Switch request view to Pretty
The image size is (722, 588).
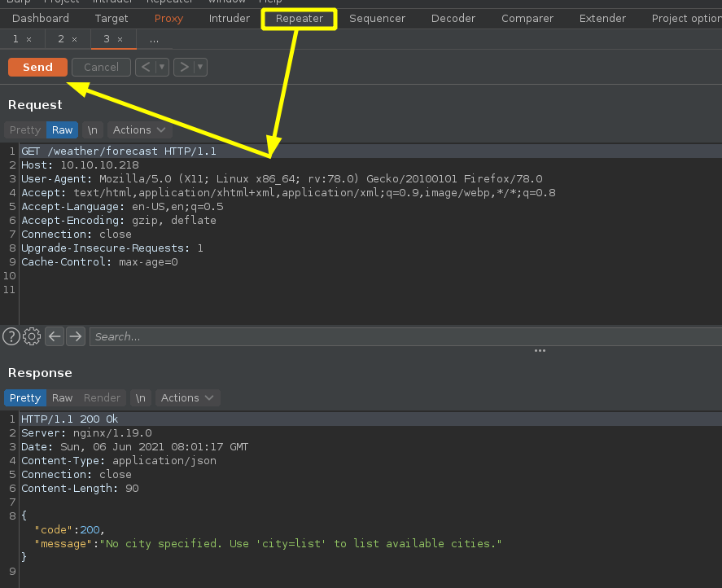25,130
